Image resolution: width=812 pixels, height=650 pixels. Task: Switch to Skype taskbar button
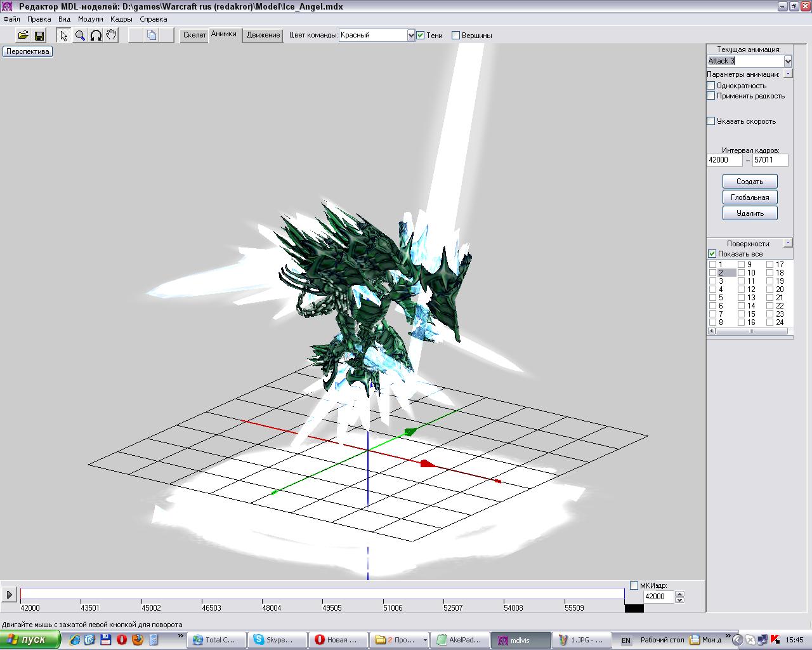(275, 640)
